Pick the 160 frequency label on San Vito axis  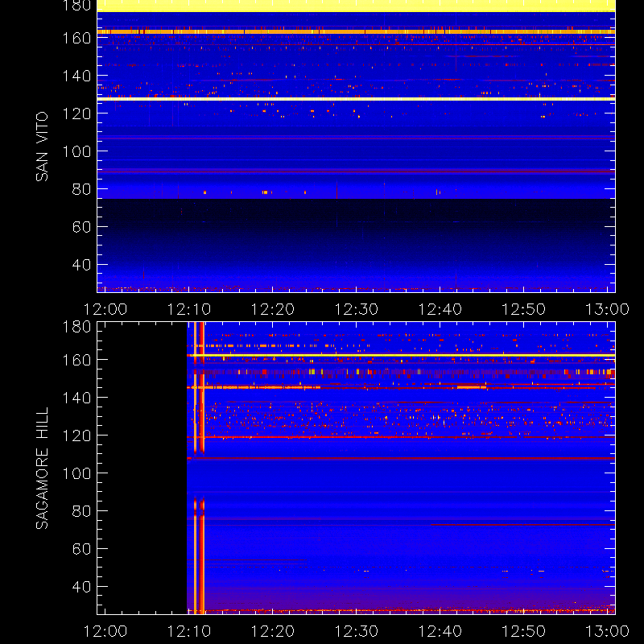tap(76, 38)
